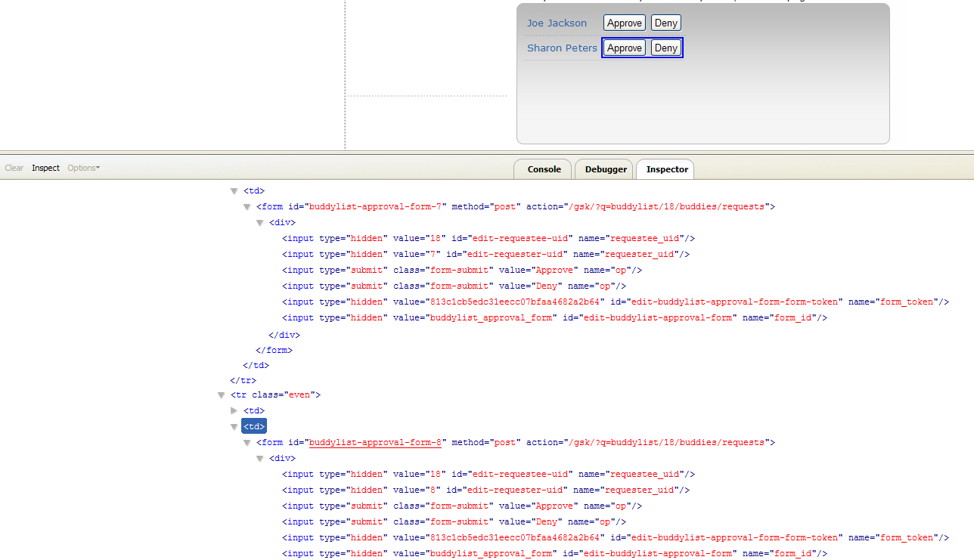
Task: Approve Joe Jackson's buddy request
Action: (625, 23)
